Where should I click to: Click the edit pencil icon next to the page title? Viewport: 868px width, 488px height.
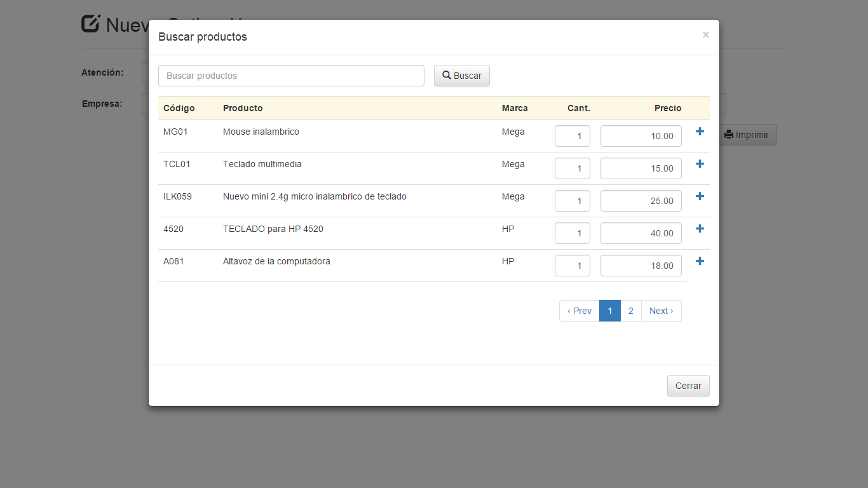pos(91,23)
